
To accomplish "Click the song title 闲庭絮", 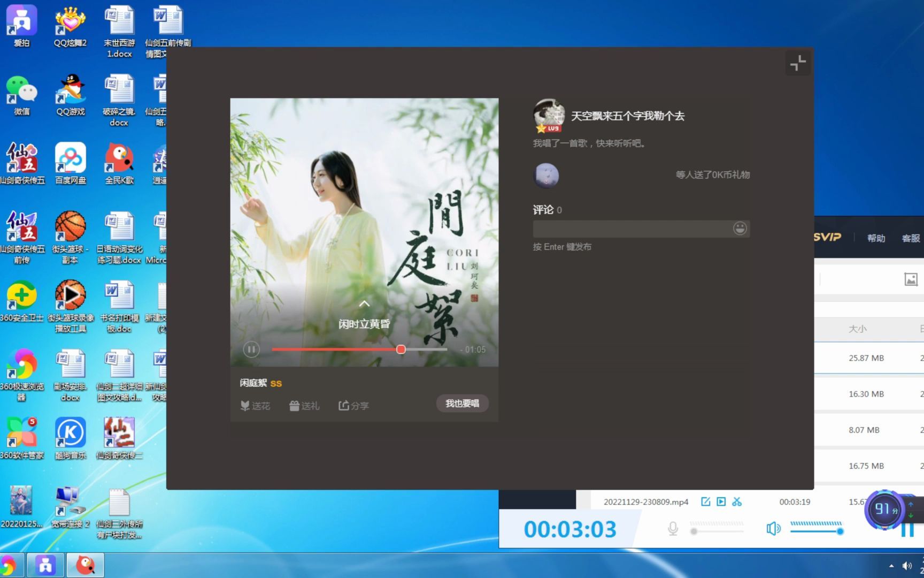I will coord(253,383).
